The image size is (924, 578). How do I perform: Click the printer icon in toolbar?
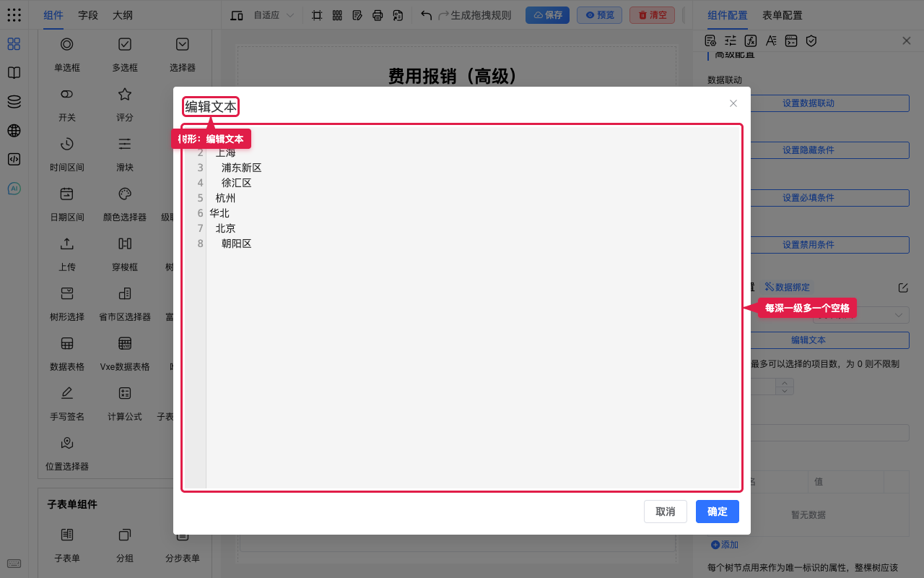378,15
